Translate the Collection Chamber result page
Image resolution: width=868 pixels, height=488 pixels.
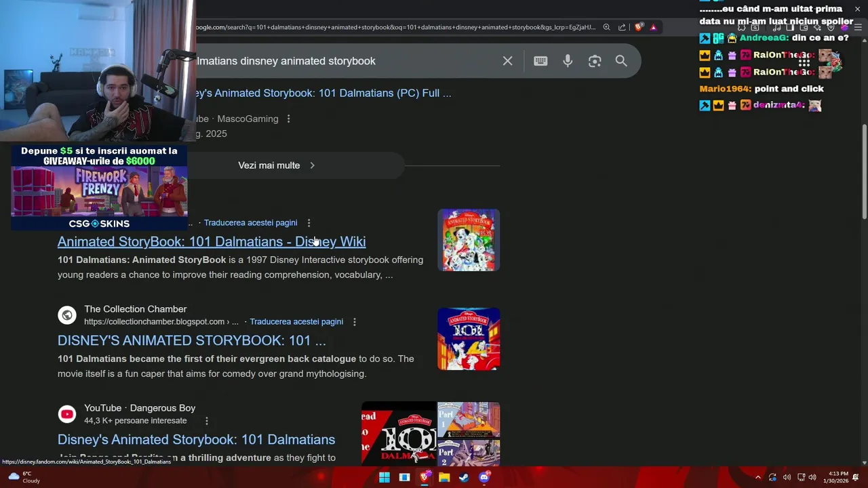296,321
